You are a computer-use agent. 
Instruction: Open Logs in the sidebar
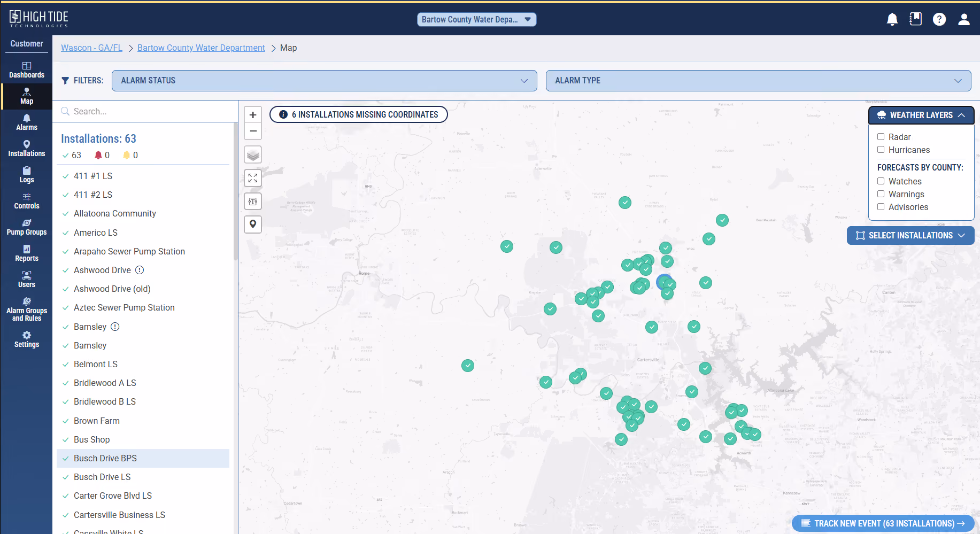[27, 175]
